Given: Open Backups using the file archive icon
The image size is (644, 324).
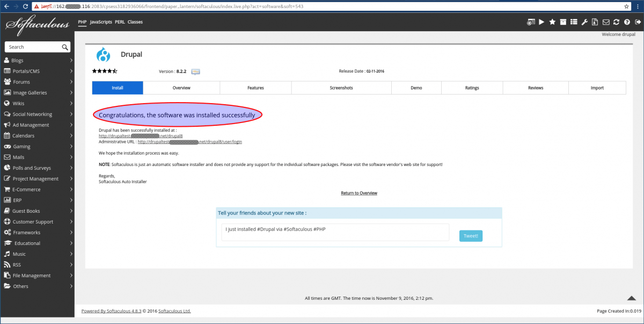Looking at the screenshot, I should point(595,22).
